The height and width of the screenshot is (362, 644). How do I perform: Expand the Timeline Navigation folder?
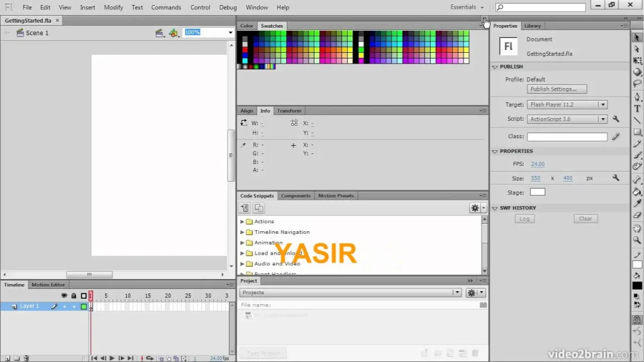click(242, 233)
